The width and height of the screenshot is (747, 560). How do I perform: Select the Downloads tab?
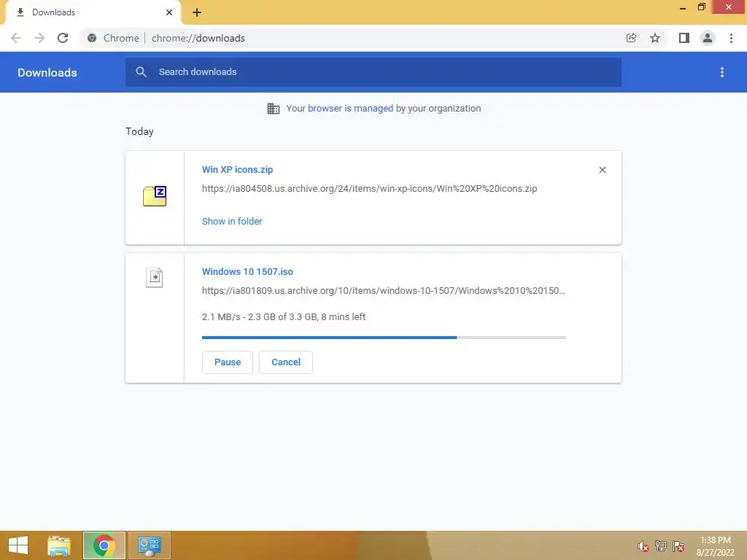pyautogui.click(x=93, y=12)
